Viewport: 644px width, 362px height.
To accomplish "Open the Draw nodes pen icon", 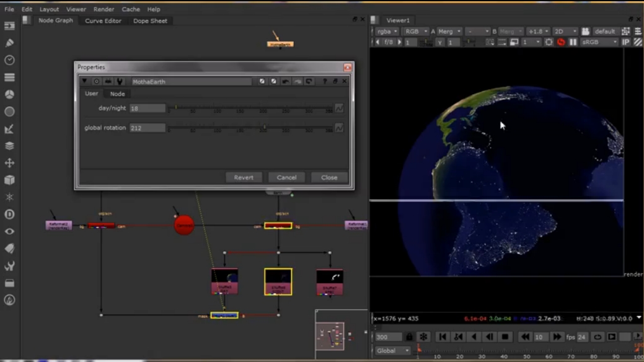I will (x=9, y=43).
